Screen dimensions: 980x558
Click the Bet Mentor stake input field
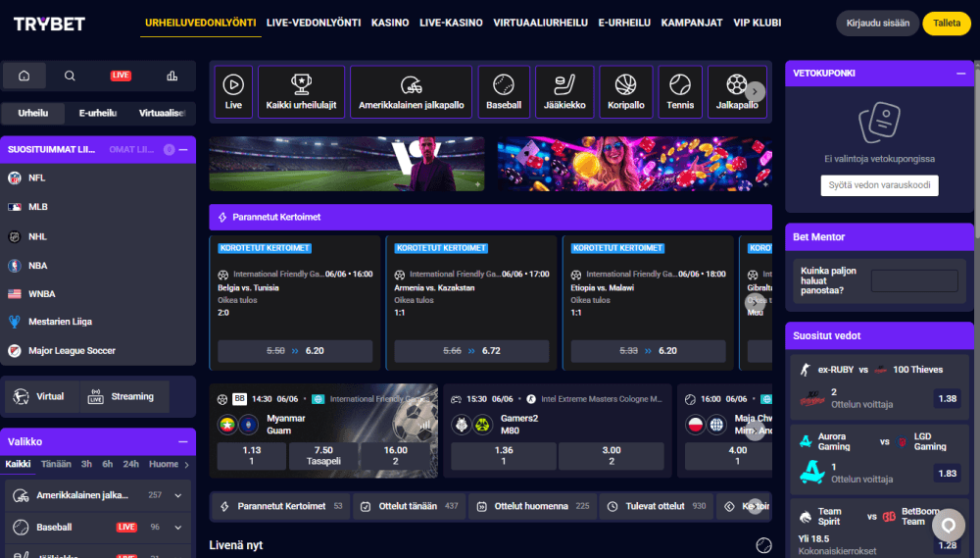[x=914, y=280]
